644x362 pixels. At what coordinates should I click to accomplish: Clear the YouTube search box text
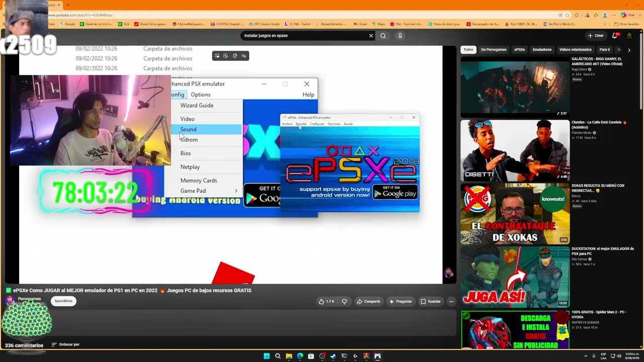click(371, 36)
